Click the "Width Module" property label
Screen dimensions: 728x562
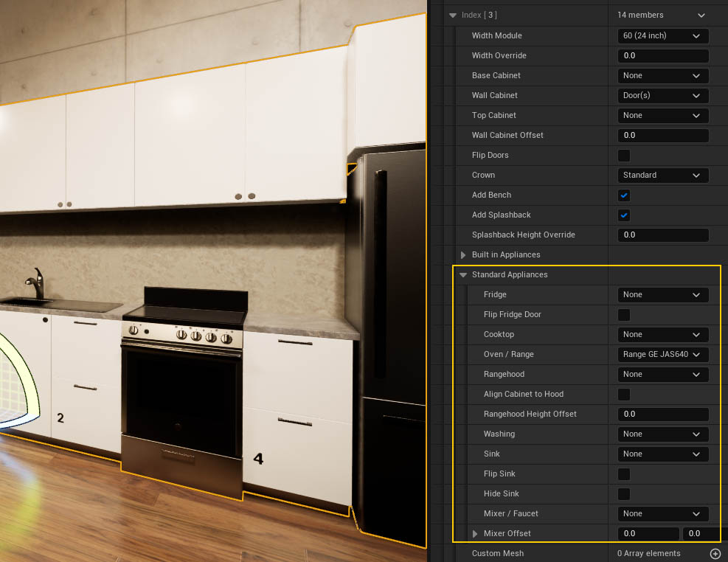tap(497, 35)
